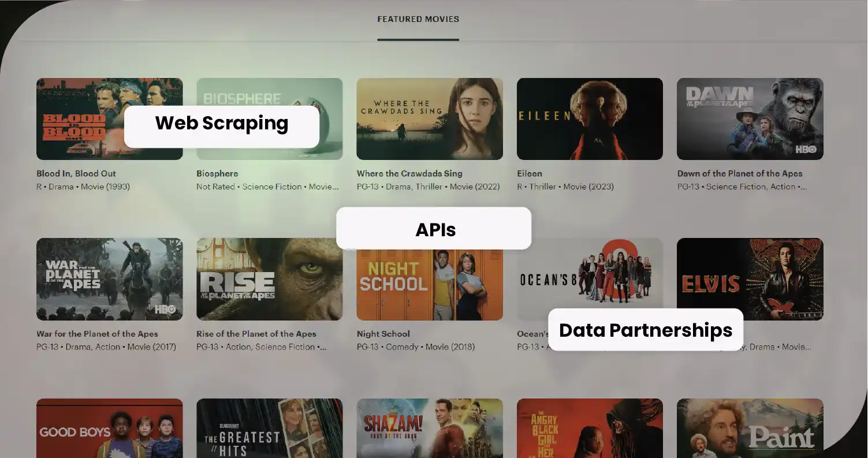Viewport: 868px width, 458px height.
Task: Open the Rise of the Planet of the Apes poster
Action: coord(269,279)
